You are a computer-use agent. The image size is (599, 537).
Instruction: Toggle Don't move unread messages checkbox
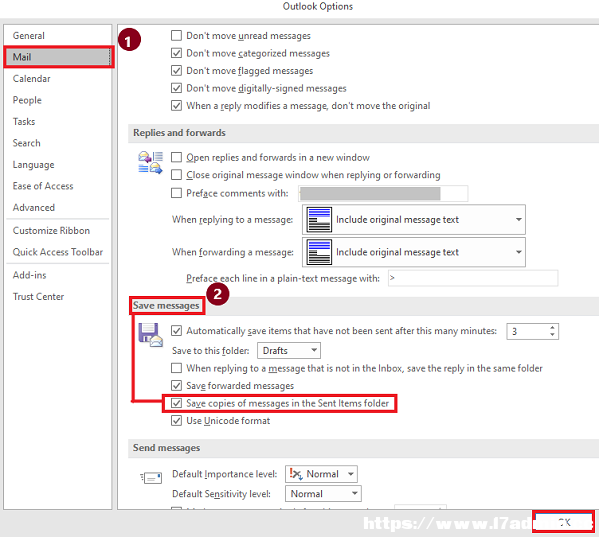click(x=176, y=36)
